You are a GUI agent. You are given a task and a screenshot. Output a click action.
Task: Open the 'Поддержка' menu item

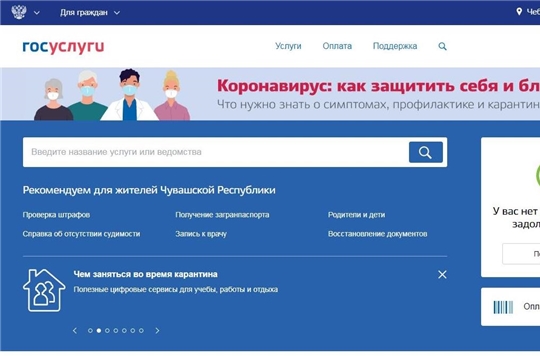pyautogui.click(x=395, y=46)
